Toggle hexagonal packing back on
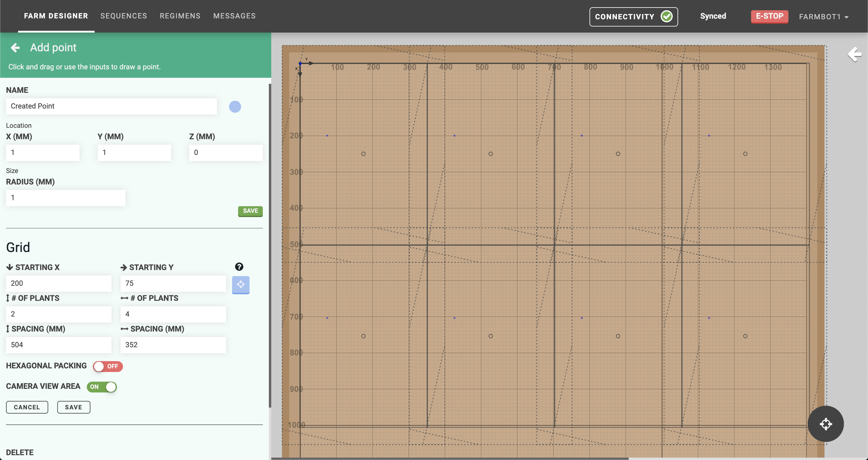868x460 pixels. 108,366
